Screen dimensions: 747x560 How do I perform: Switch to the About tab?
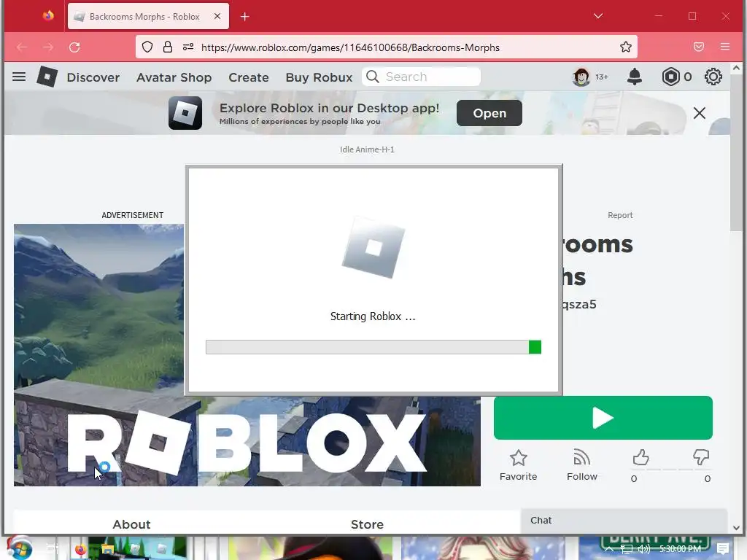pos(131,524)
